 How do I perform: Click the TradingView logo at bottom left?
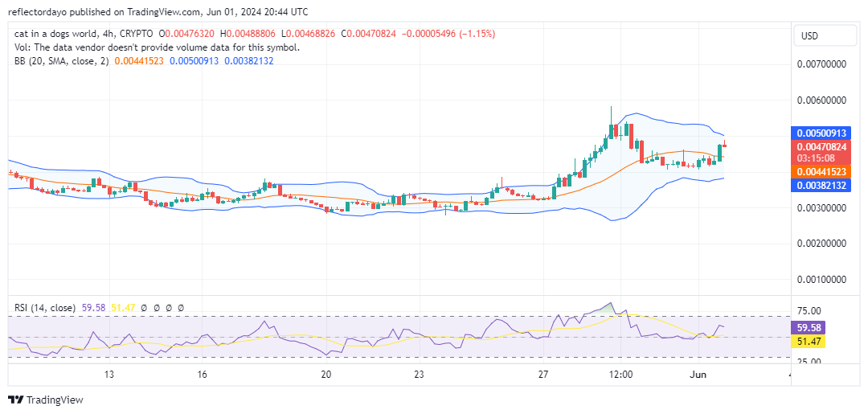click(45, 400)
